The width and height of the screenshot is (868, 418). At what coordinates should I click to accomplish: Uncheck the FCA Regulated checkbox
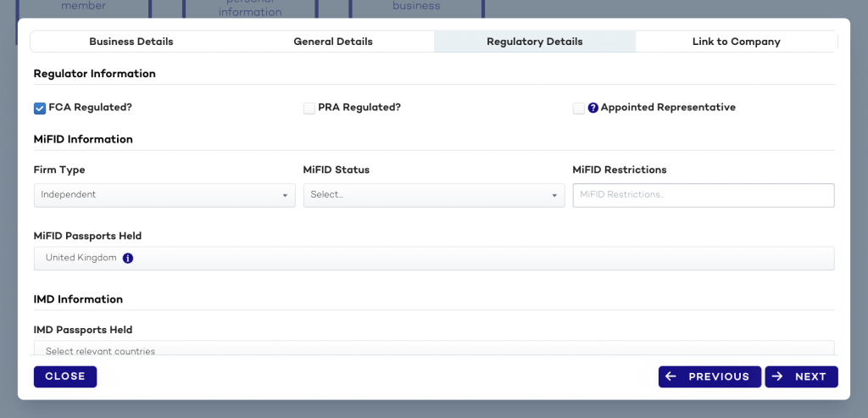click(x=40, y=109)
